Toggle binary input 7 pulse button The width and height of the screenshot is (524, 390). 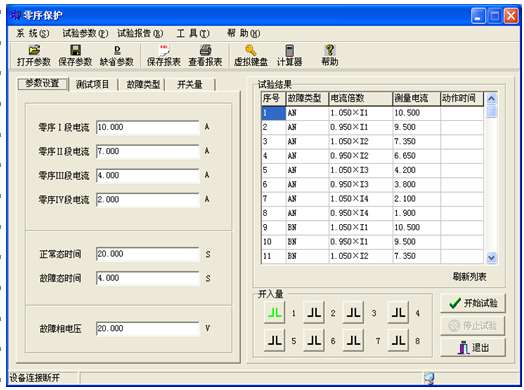353,340
